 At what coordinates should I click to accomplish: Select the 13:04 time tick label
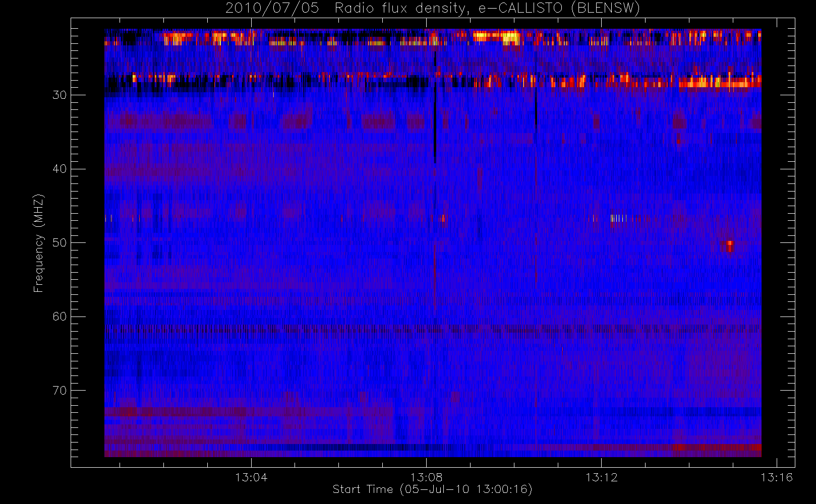(251, 477)
